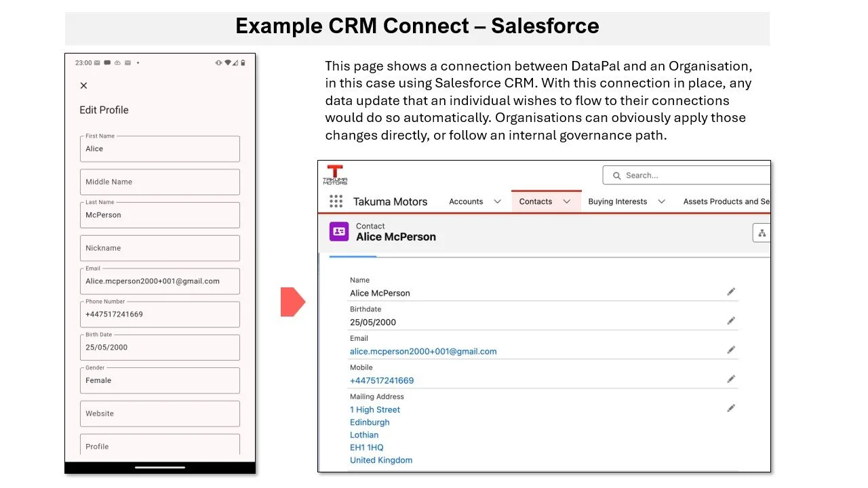Tap the battery icon in phone status bar
Image resolution: width=868 pixels, height=488 pixels.
(243, 63)
